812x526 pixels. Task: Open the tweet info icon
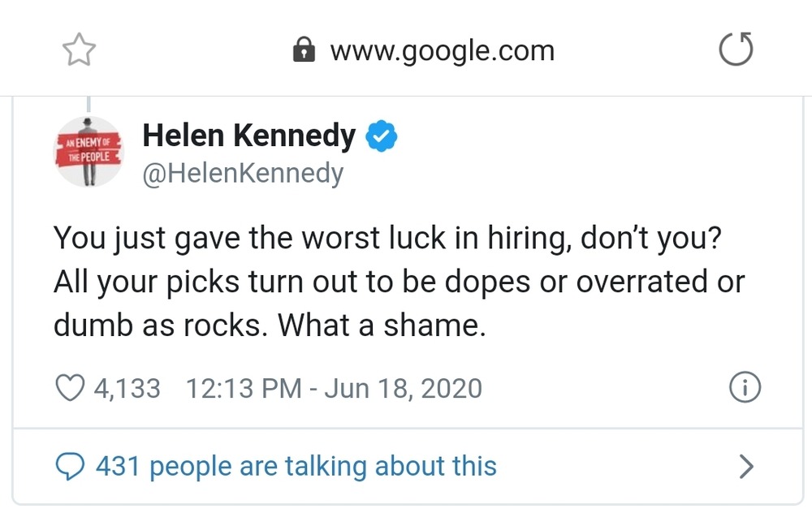[745, 388]
